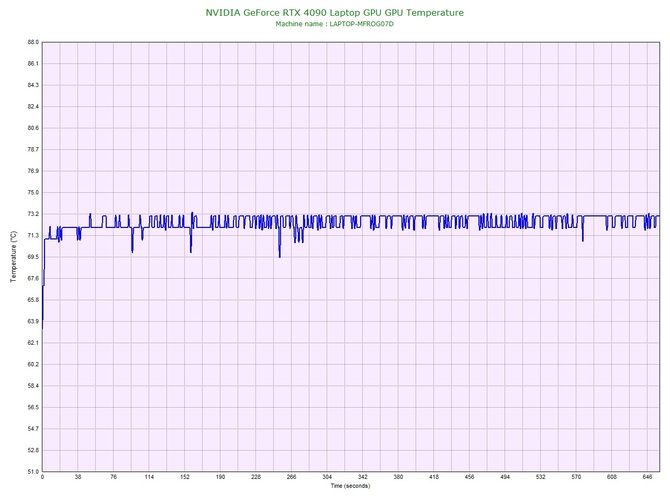Click the x-axis tick label 494

tap(505, 477)
